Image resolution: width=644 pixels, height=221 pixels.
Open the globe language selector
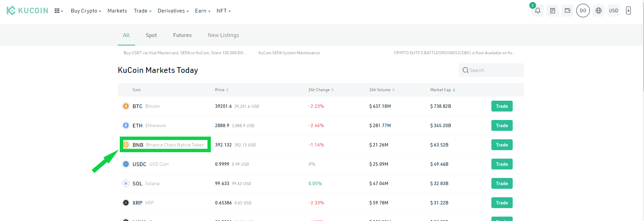599,11
